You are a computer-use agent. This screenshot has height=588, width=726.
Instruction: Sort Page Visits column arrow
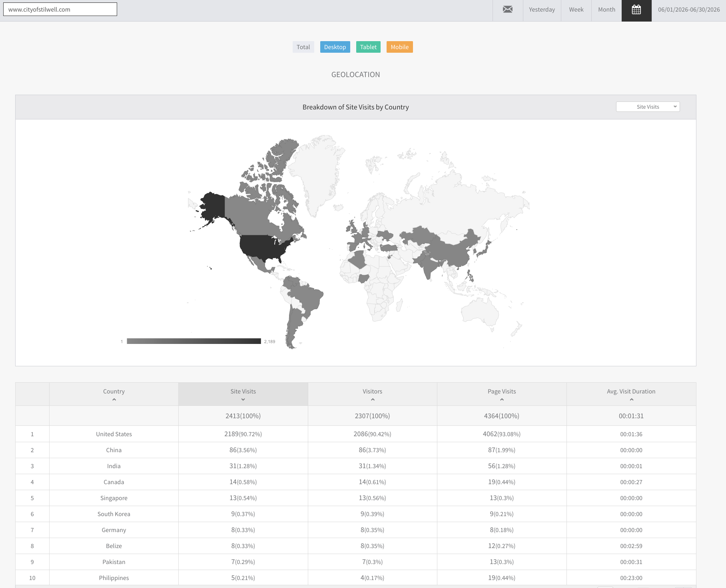[x=502, y=399]
